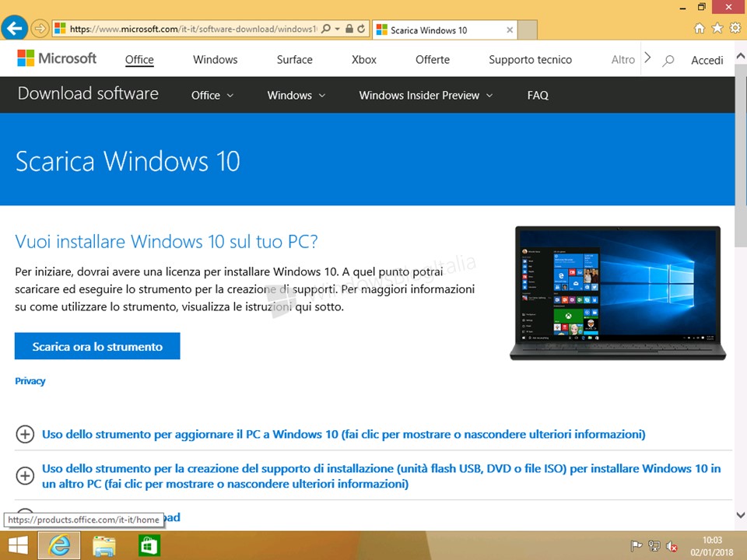
Task: Expand the Office dropdown in dark bar
Action: pos(212,95)
